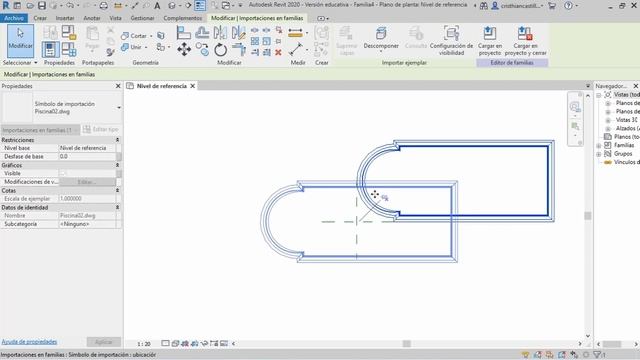Click the Editar tipo button

tap(100, 129)
